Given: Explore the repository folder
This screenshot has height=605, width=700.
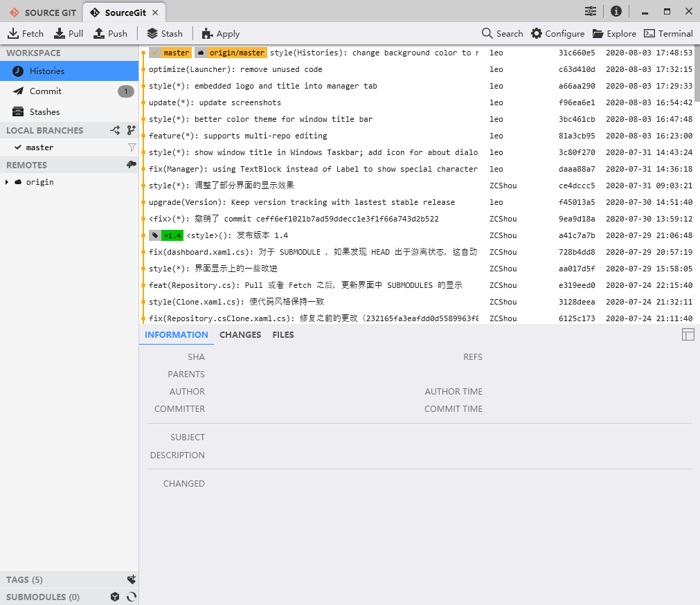Looking at the screenshot, I should tap(614, 33).
